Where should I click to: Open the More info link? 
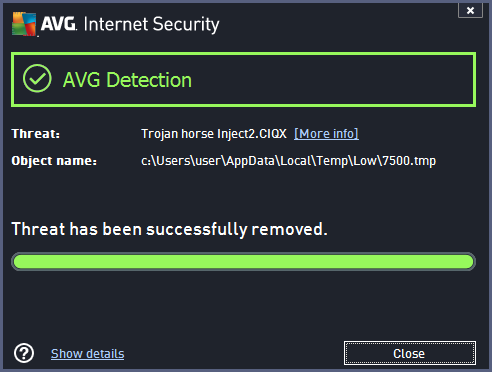click(326, 134)
